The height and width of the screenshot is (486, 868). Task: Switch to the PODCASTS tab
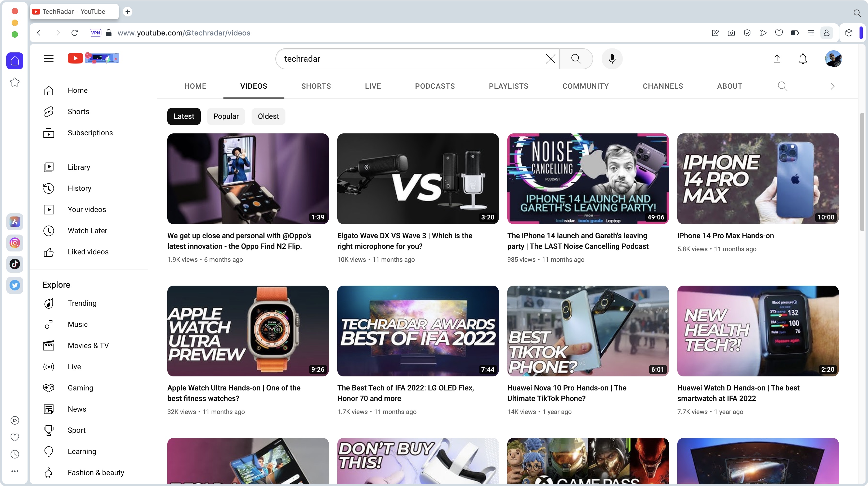pos(435,86)
